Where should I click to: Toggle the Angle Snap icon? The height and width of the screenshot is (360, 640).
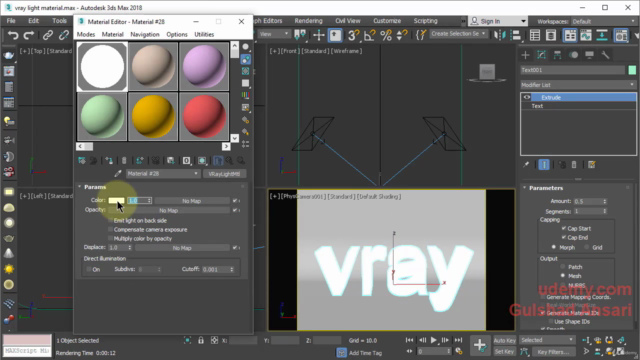point(369,36)
